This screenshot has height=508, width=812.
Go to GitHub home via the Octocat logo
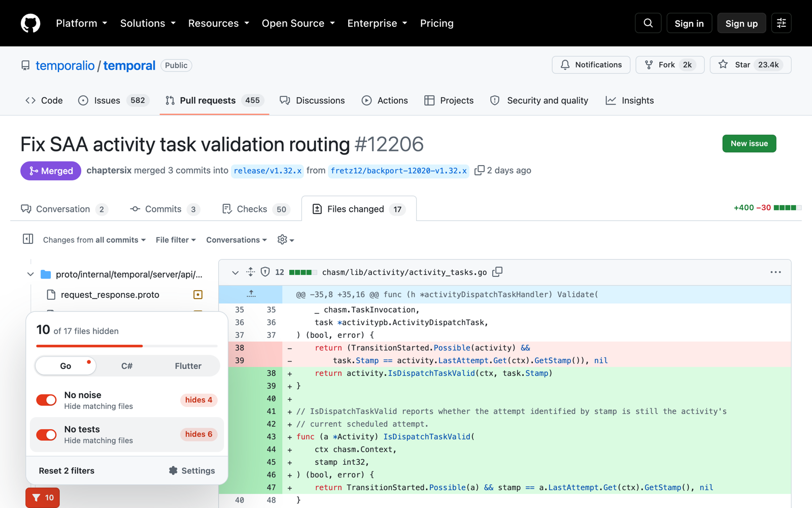point(30,23)
